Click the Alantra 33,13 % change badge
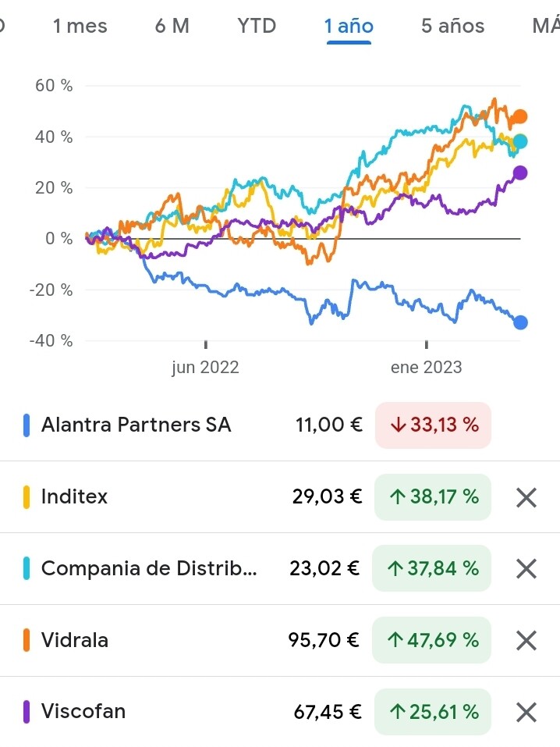Viewport: 560px width, 747px height. coord(434,425)
